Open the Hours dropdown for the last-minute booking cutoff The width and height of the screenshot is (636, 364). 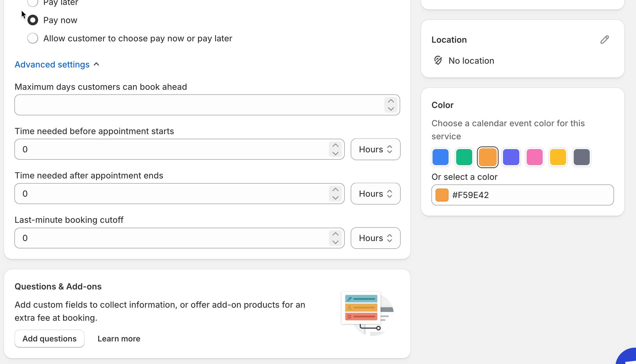[x=375, y=238]
